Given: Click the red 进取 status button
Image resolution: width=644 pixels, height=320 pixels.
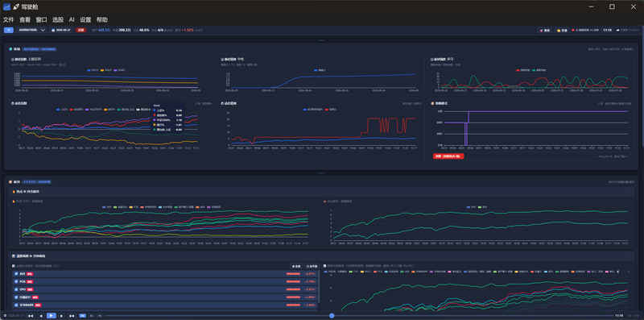Looking at the screenshot, I should pyautogui.click(x=81, y=30).
